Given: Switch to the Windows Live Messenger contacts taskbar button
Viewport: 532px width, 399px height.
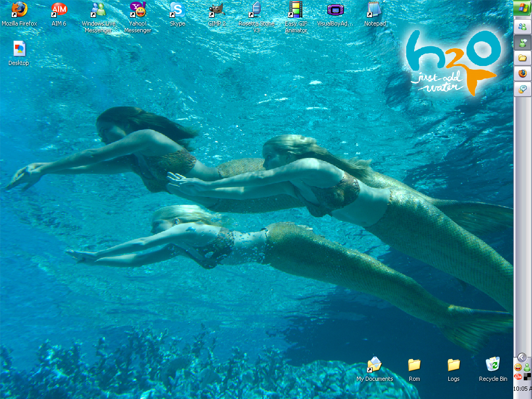Looking at the screenshot, I should 523,27.
